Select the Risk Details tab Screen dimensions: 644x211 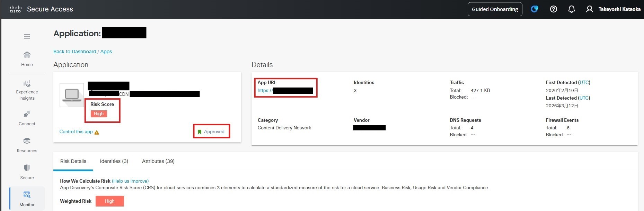tap(73, 161)
